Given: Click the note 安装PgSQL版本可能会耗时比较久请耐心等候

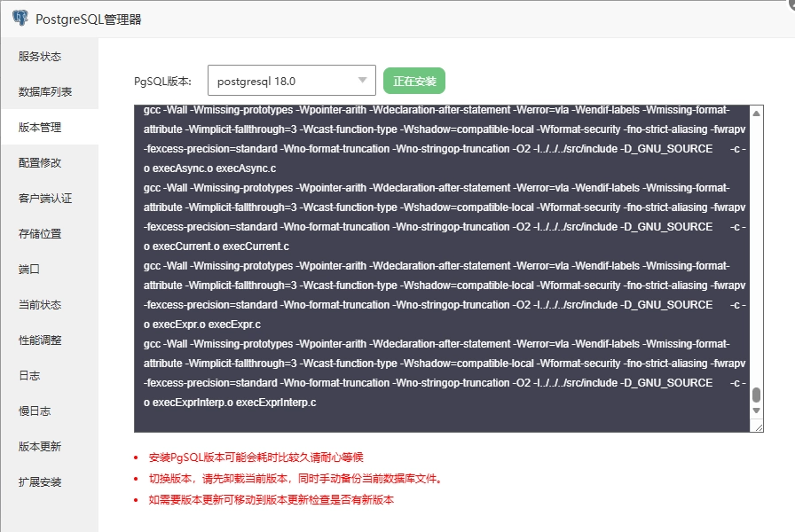Looking at the screenshot, I should point(256,458).
